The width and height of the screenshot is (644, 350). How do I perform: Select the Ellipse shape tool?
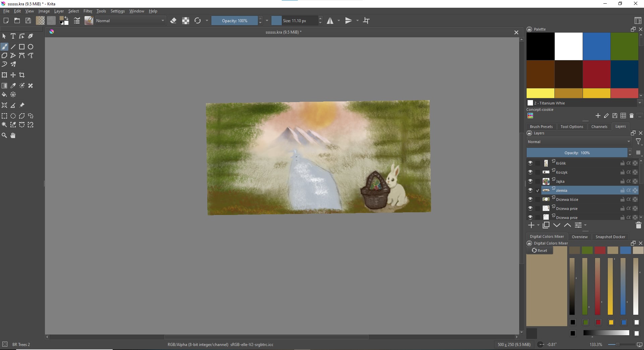[x=31, y=47]
